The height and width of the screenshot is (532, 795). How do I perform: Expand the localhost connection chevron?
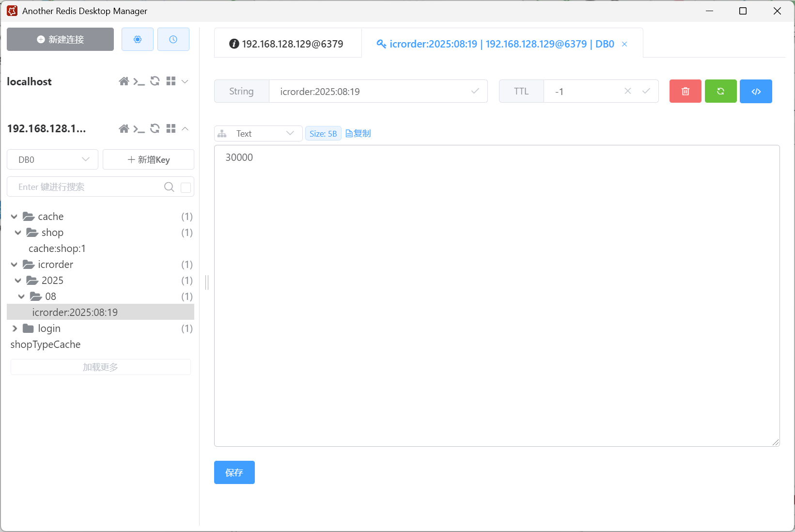[185, 81]
